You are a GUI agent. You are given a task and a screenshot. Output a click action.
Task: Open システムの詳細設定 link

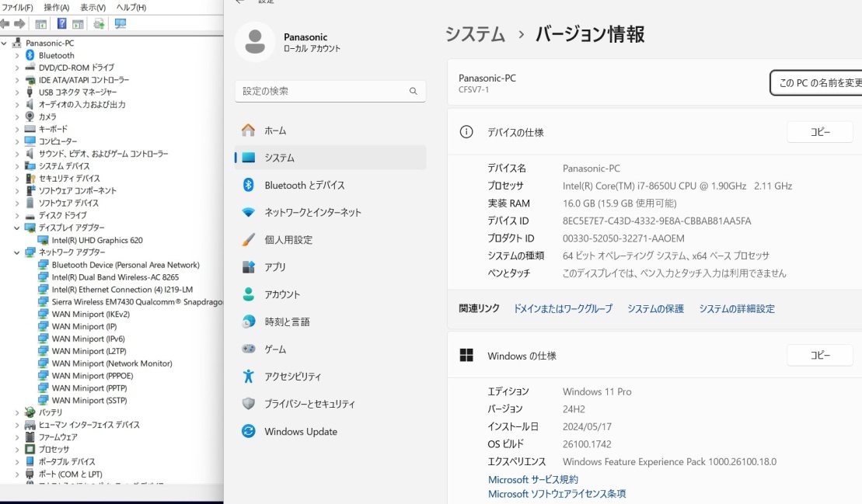tap(737, 308)
